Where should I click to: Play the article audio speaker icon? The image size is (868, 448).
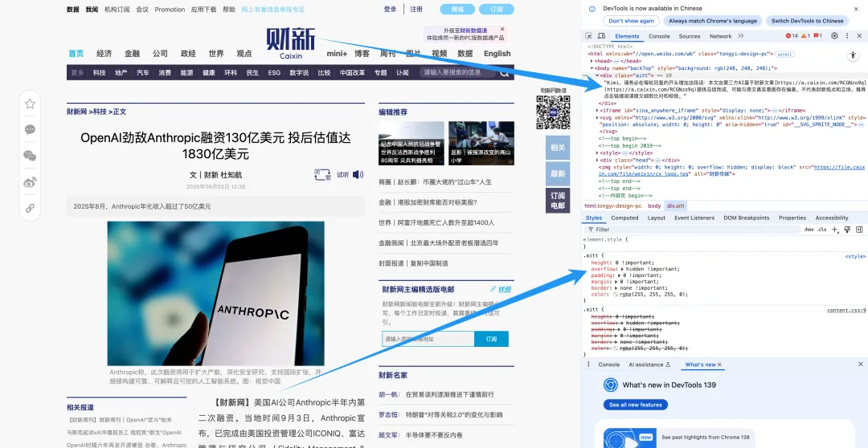point(358,174)
